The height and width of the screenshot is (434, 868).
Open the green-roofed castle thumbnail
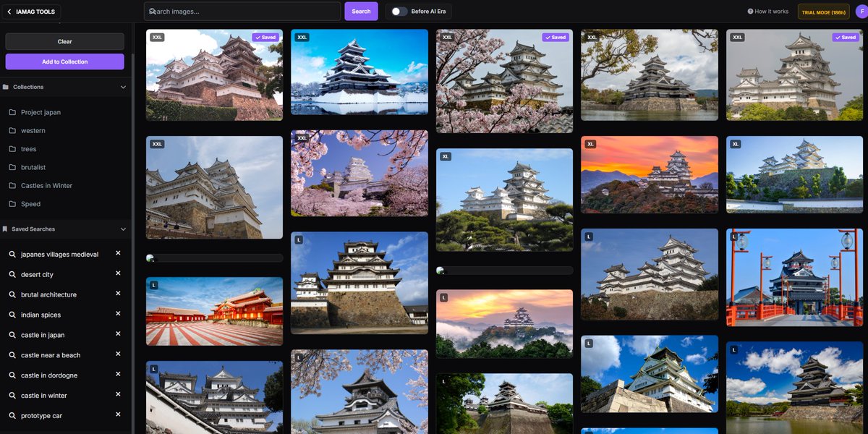pyautogui.click(x=650, y=374)
